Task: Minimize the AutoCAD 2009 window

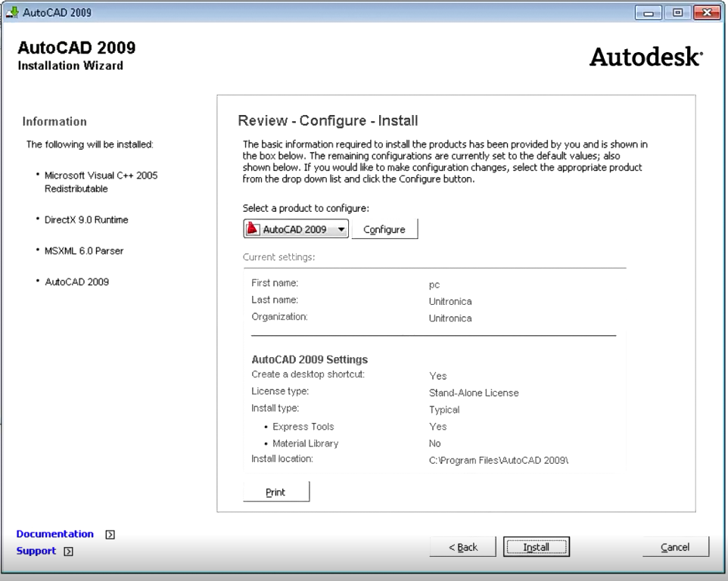Action: pyautogui.click(x=648, y=13)
